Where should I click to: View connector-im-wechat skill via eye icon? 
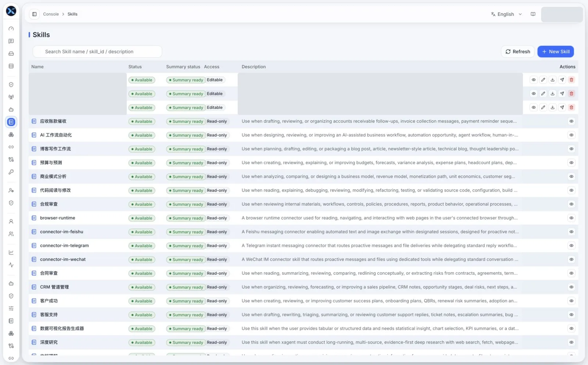click(571, 260)
